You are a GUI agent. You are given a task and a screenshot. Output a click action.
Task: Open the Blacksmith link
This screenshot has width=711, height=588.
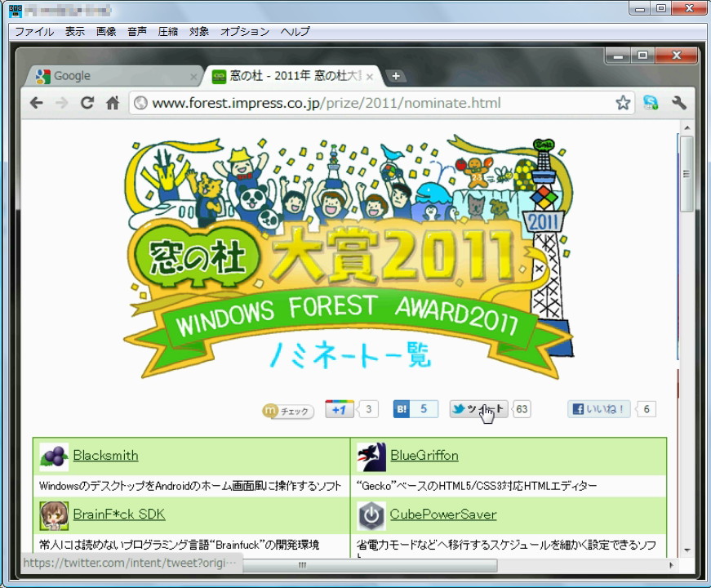click(x=105, y=455)
